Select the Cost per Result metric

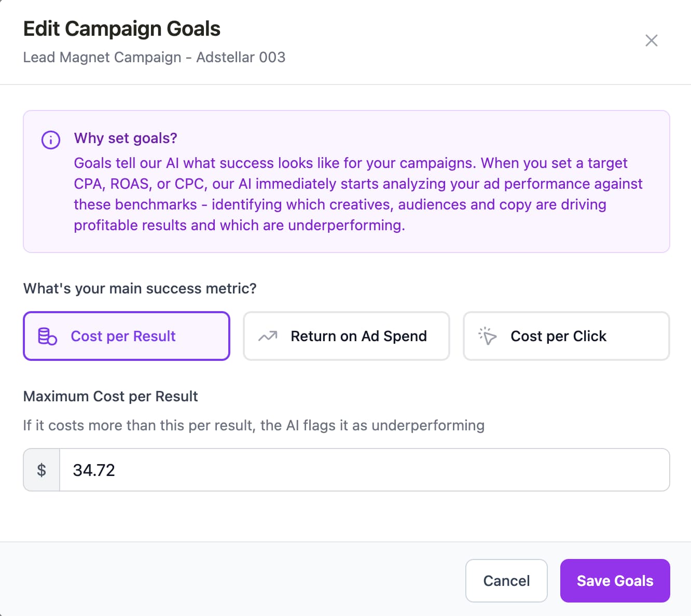coord(126,336)
